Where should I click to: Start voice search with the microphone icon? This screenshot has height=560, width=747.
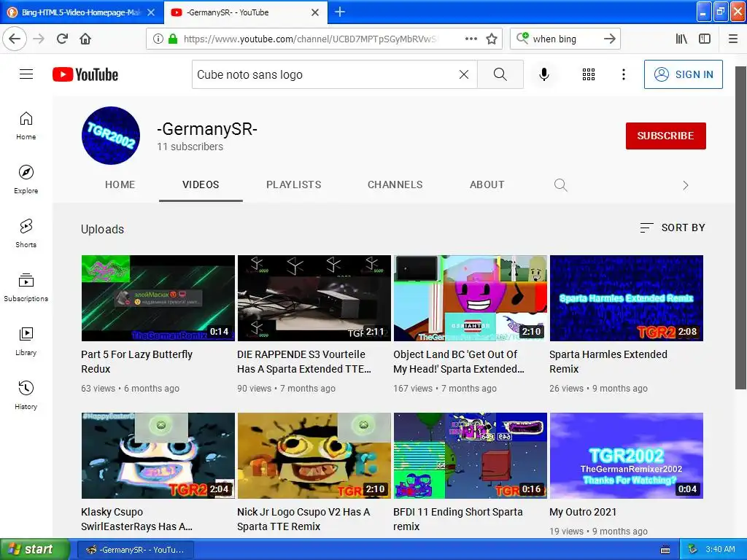click(544, 74)
